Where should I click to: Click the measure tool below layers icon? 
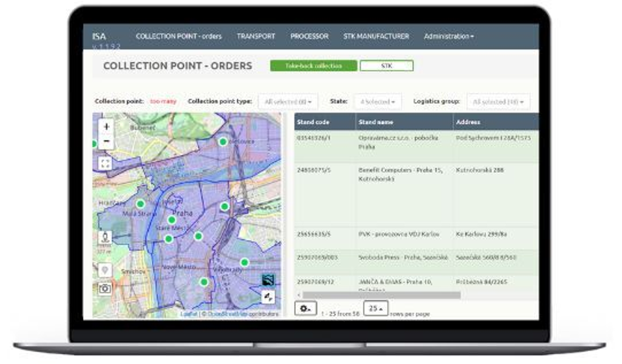[268, 297]
